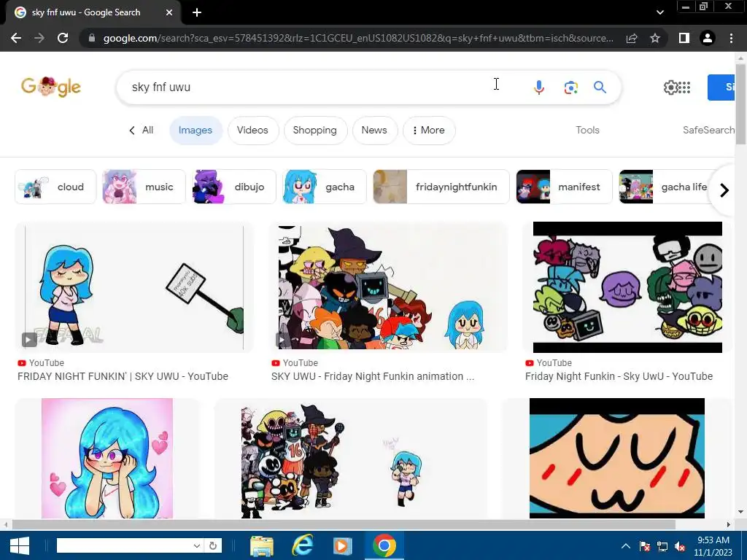Open the Windows Start button

click(x=19, y=545)
